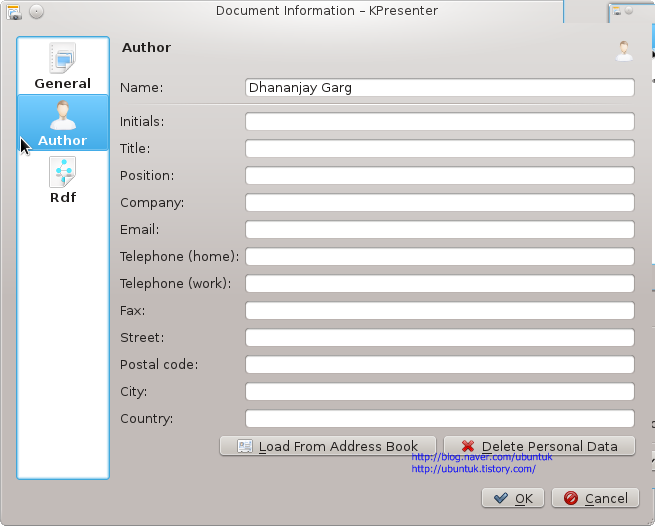The width and height of the screenshot is (655, 526).
Task: Open the General page in sidebar
Action: [x=63, y=66]
